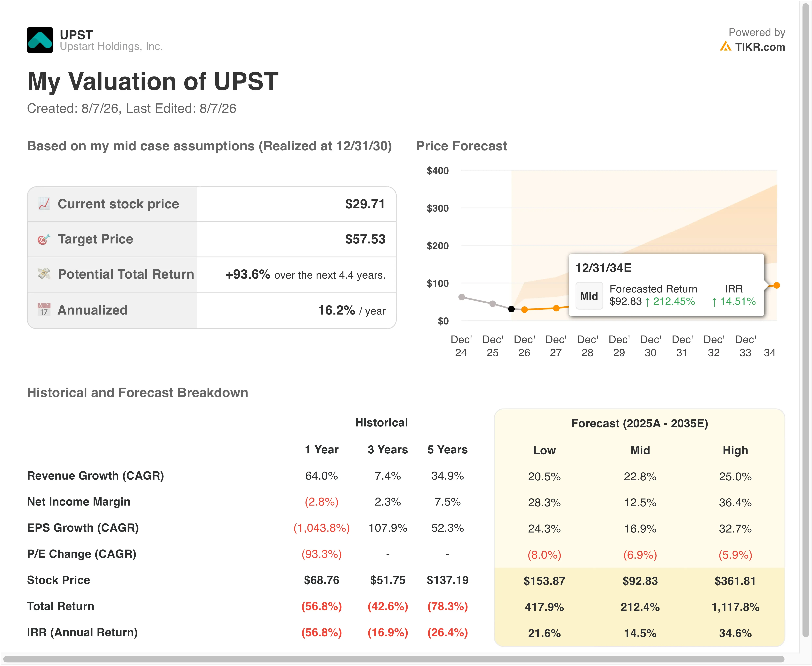Click the target icon beside Target Price
Viewport: 812px width, 666px height.
(44, 239)
